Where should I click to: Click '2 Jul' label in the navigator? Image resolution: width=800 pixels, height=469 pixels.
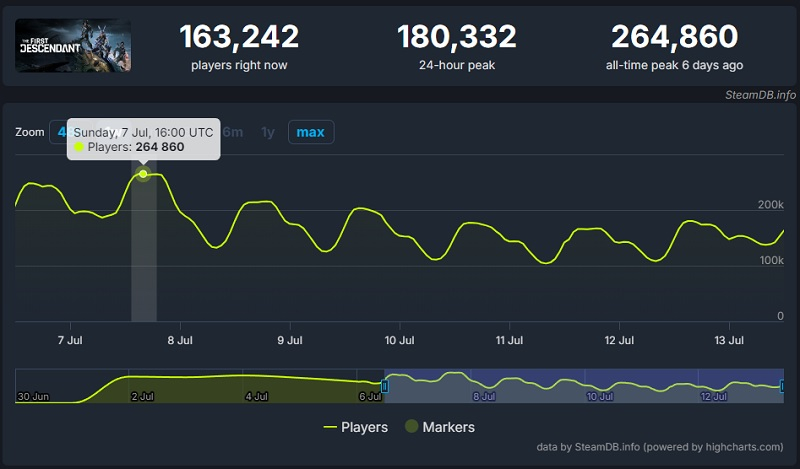coord(142,397)
